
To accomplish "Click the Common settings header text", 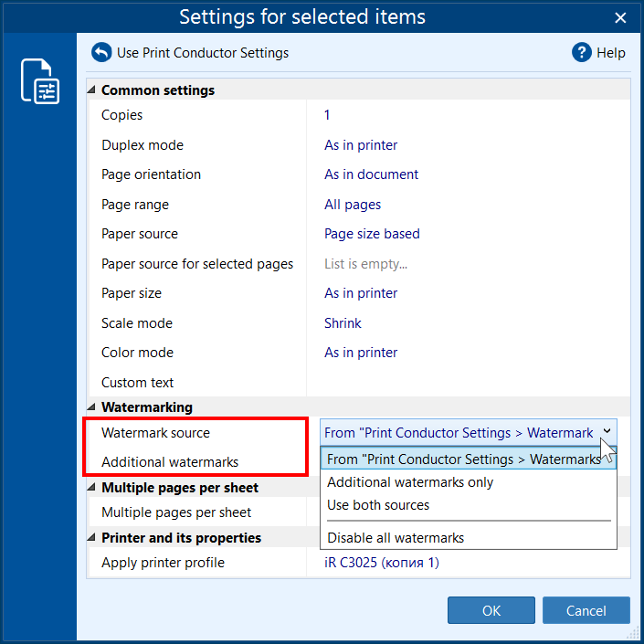I will [158, 90].
